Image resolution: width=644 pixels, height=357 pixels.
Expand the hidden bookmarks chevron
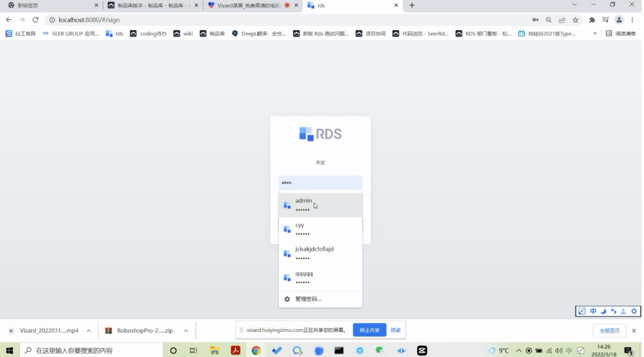595,33
